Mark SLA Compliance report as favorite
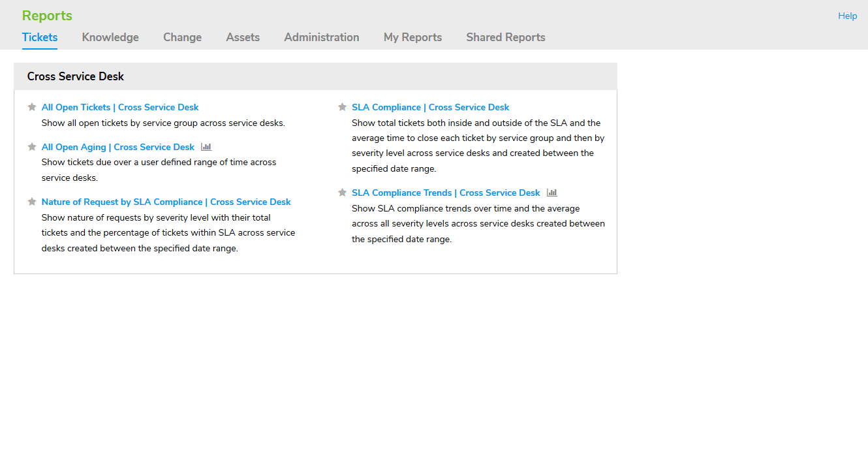868x453 pixels. pos(342,107)
